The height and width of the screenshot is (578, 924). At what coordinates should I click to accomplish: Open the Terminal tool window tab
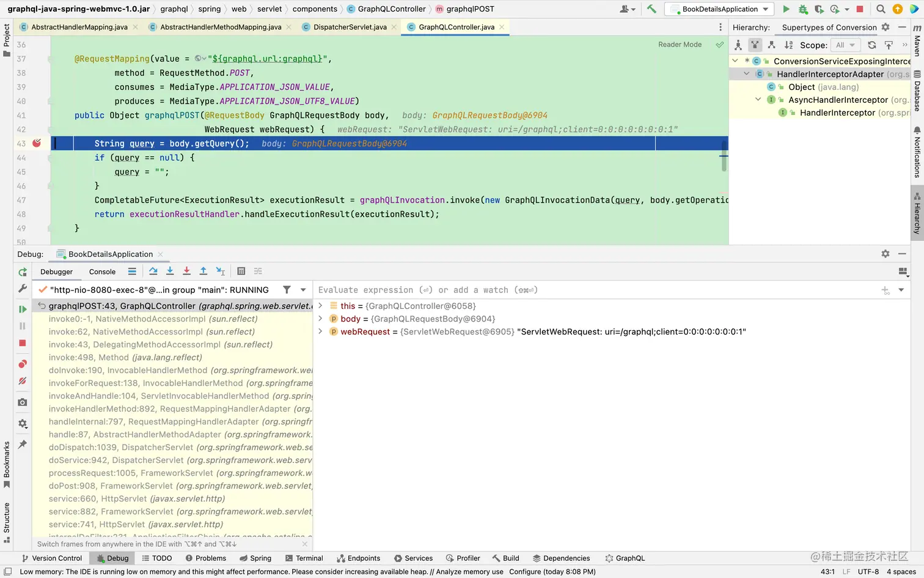pyautogui.click(x=304, y=558)
